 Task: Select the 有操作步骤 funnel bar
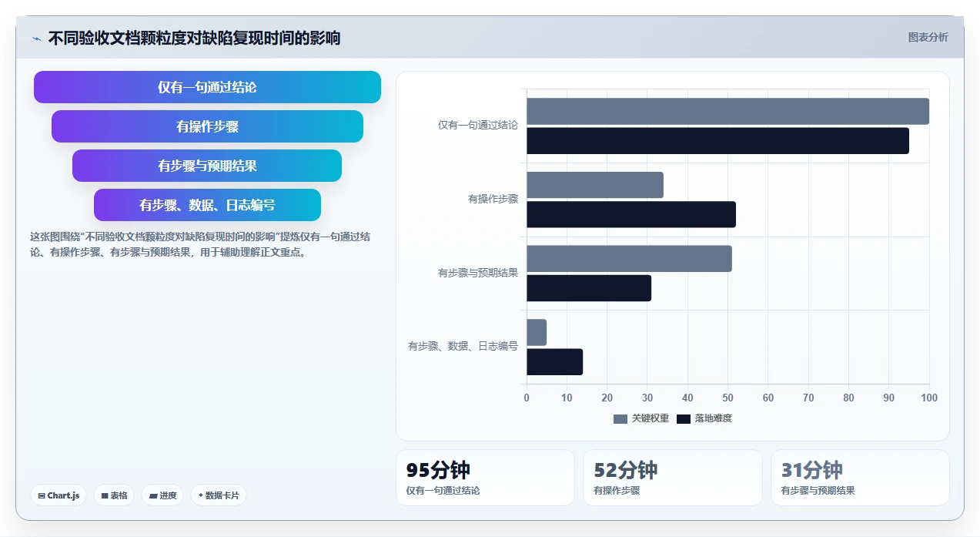pyautogui.click(x=207, y=126)
